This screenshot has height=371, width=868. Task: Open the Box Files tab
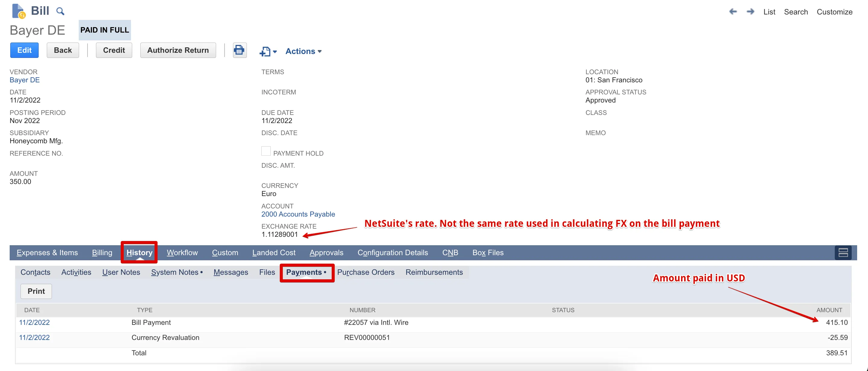click(x=488, y=252)
